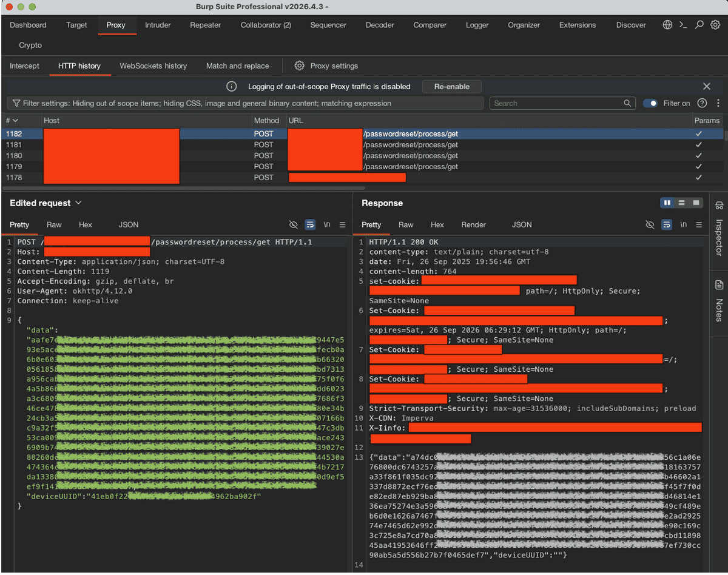Show request JSON view
This screenshot has height=575, width=728.
(129, 224)
